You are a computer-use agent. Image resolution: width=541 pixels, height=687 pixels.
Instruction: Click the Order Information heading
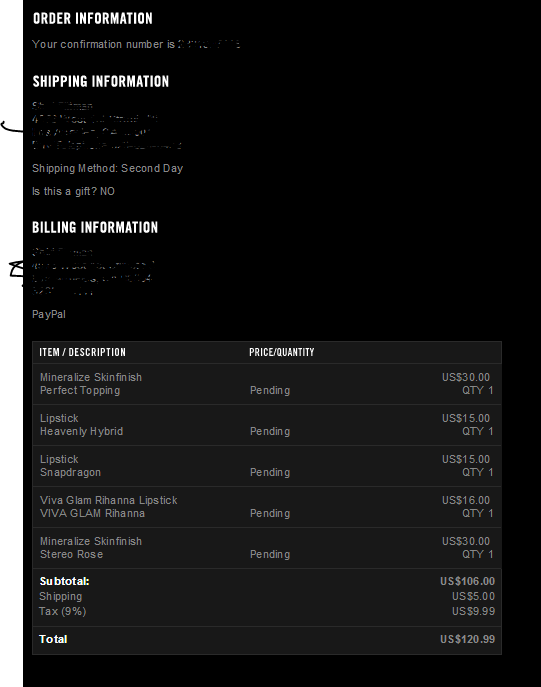click(x=92, y=18)
